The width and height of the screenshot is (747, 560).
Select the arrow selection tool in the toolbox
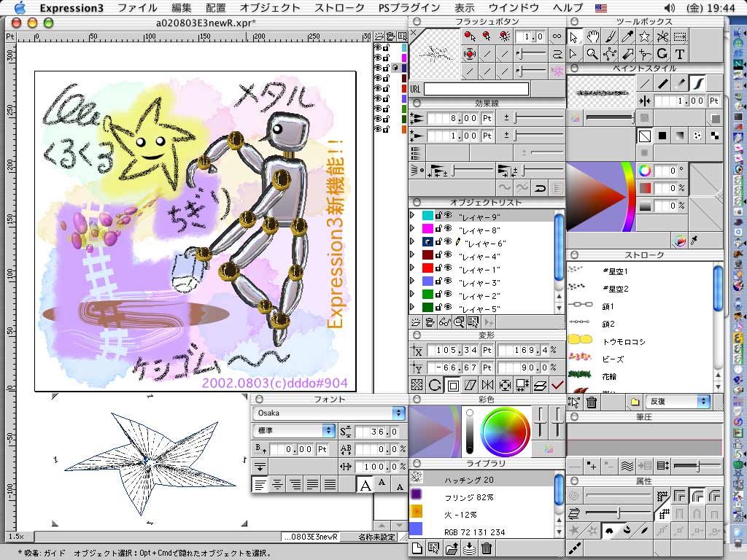coord(574,36)
